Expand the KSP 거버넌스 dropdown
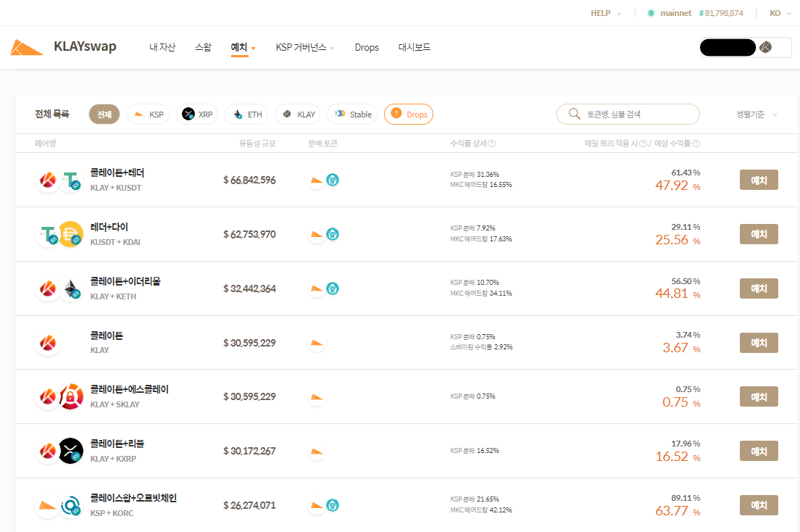The width and height of the screenshot is (800, 532). [305, 48]
